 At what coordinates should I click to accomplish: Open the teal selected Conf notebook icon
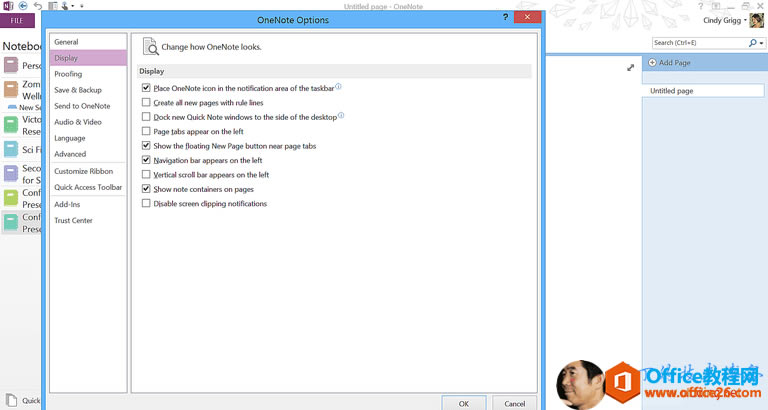(x=11, y=222)
